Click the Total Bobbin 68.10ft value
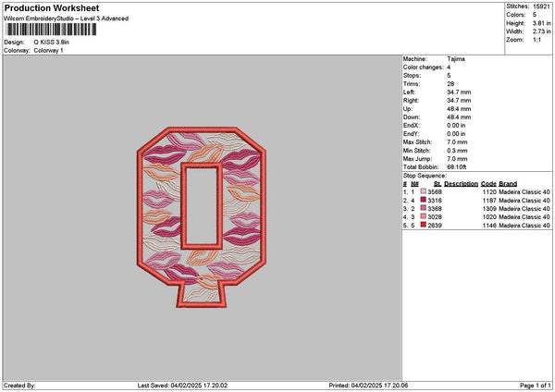 click(x=456, y=167)
